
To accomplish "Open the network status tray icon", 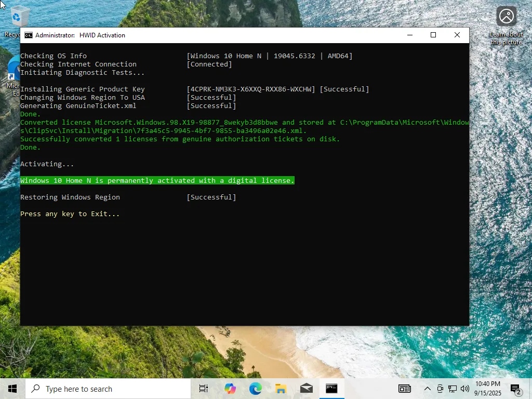I will (x=453, y=389).
